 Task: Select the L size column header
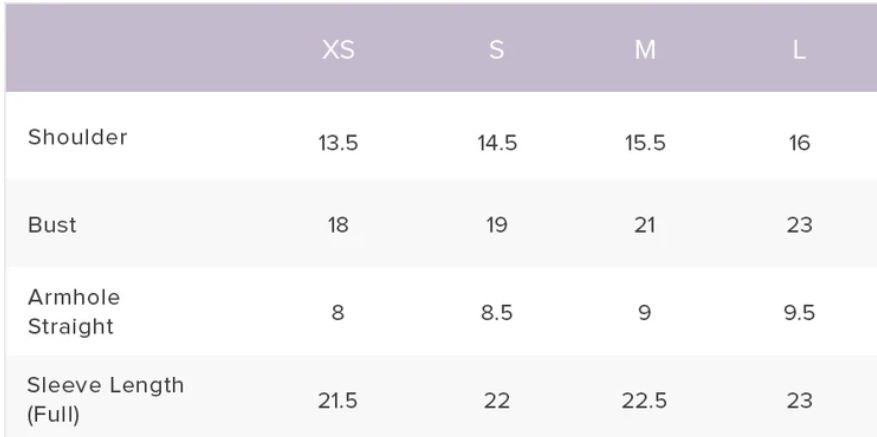(x=799, y=50)
